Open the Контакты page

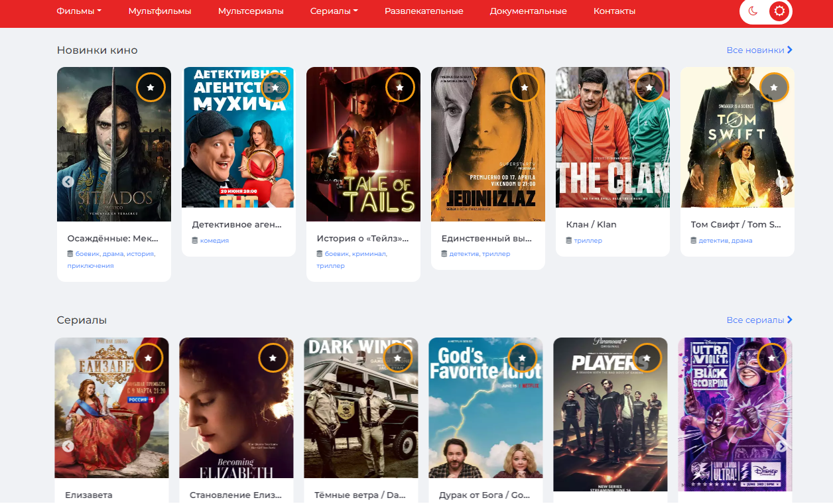point(614,11)
